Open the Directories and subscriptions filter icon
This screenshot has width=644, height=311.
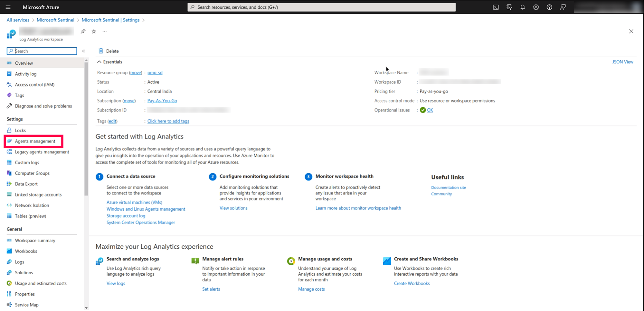coord(509,7)
